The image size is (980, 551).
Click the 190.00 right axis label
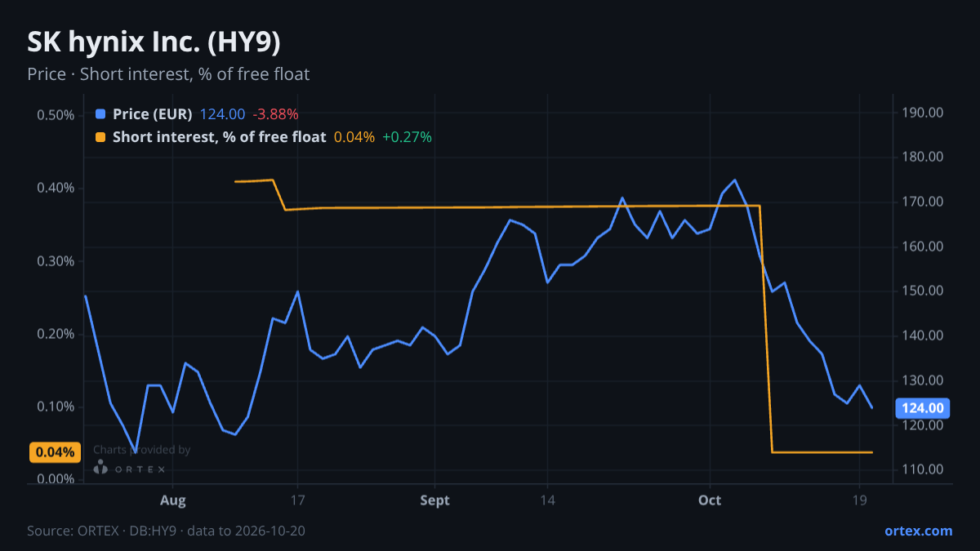923,113
